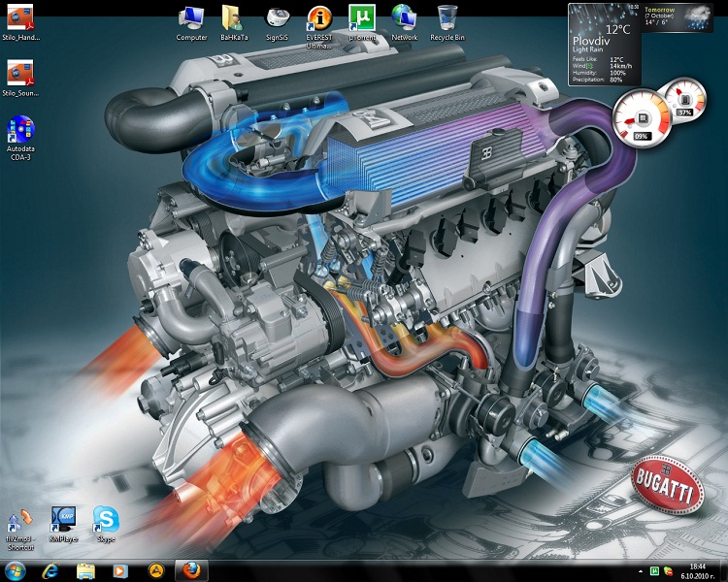This screenshot has height=582, width=728.
Task: Open Internet Explorer from the taskbar
Action: (x=50, y=570)
